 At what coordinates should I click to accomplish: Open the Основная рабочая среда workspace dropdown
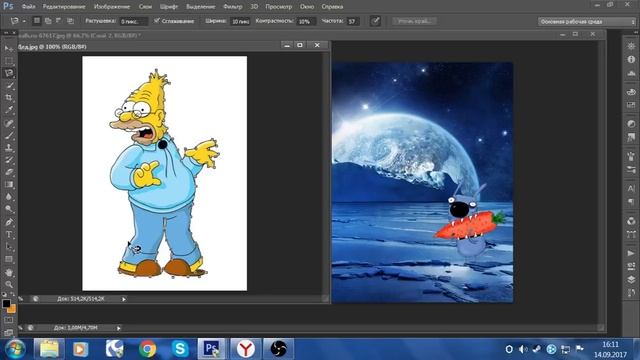(587, 22)
